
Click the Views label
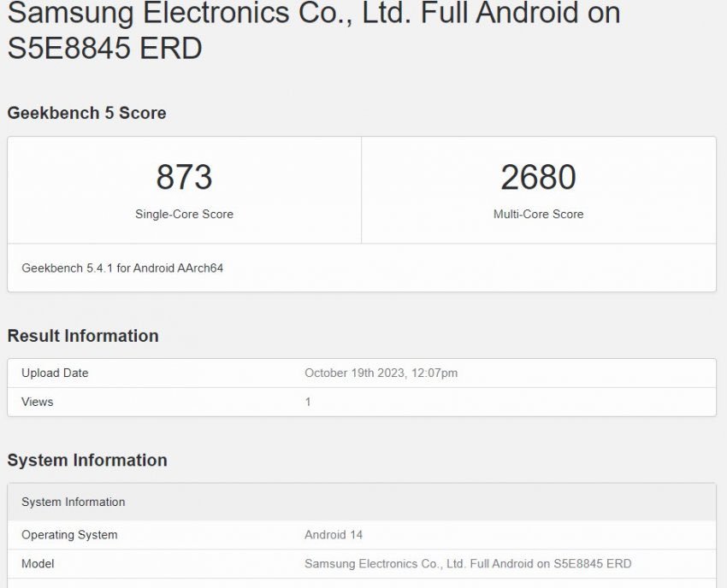tap(38, 402)
